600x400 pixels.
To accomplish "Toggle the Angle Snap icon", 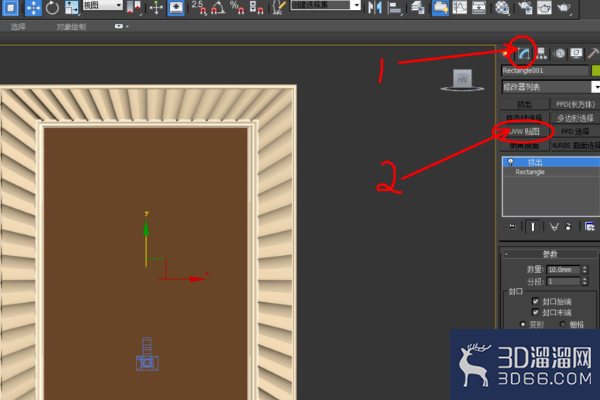I will tap(218, 7).
